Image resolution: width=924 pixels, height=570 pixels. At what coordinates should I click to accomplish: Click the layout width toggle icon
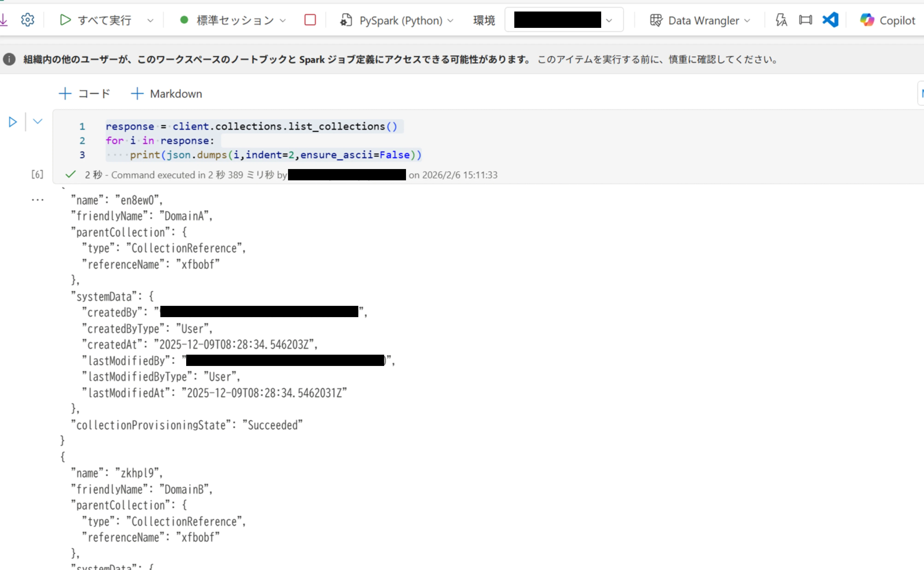[x=805, y=20]
